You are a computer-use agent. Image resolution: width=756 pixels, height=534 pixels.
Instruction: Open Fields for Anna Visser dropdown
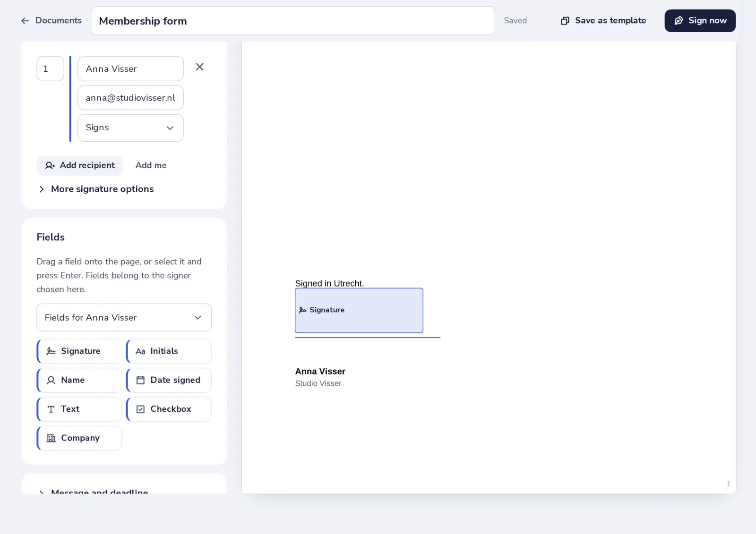point(124,317)
